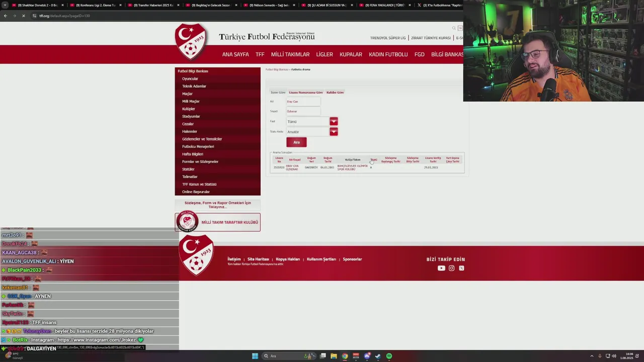Open Maçlar in sidebar
This screenshot has height=362, width=644.
pos(187,94)
